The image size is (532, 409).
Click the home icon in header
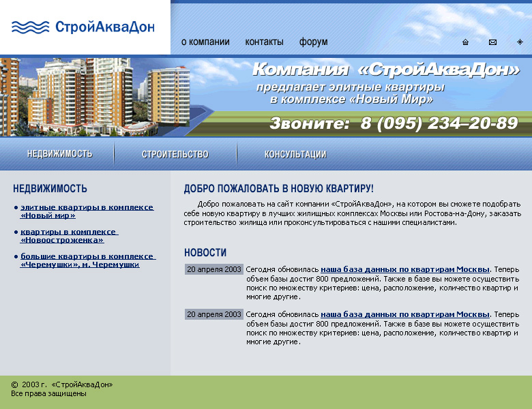pos(465,42)
